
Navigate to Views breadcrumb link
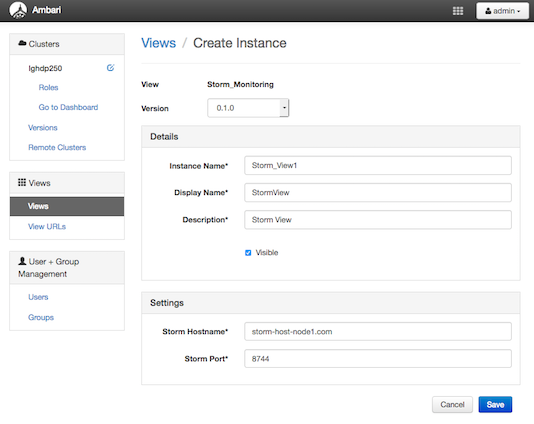click(159, 43)
